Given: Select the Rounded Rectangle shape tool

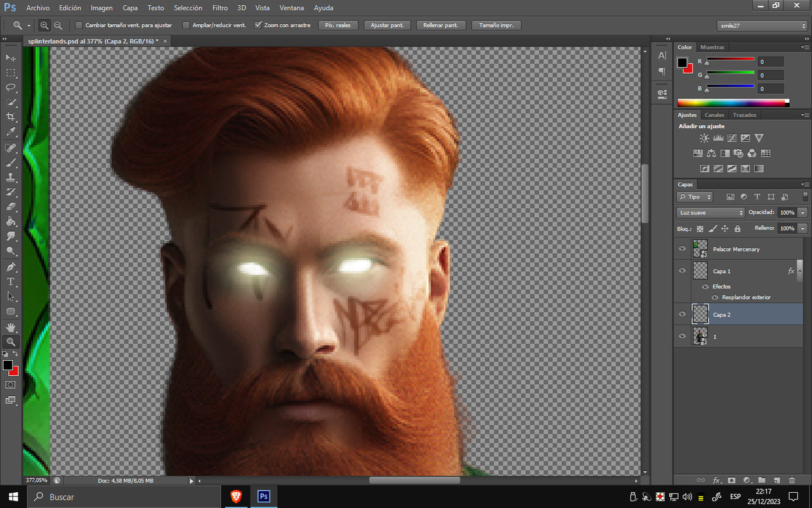Looking at the screenshot, I should 11,311.
